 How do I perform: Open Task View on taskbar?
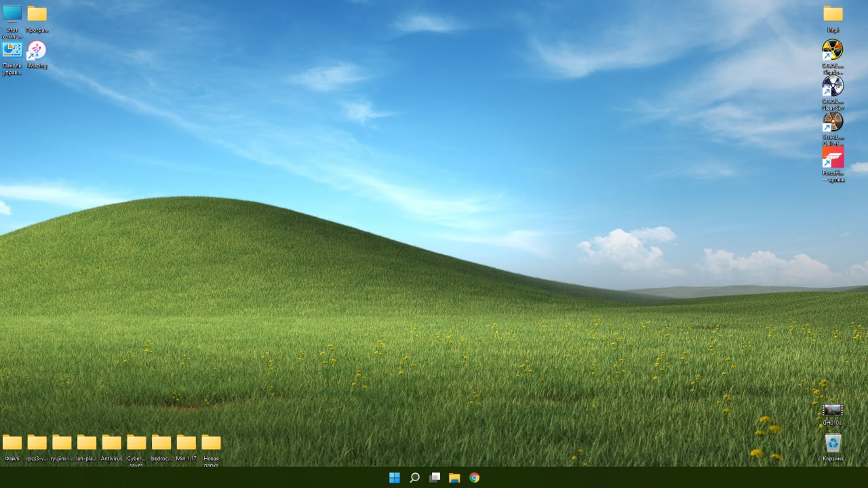(x=435, y=478)
